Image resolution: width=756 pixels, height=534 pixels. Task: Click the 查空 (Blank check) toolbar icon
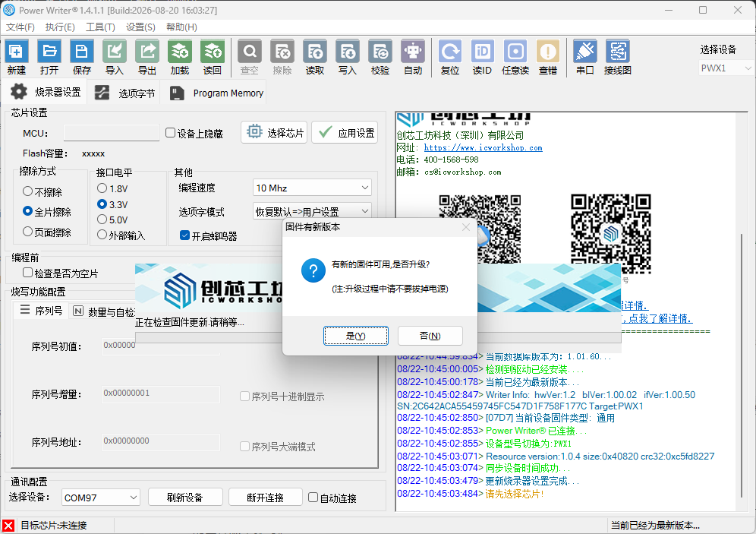(250, 57)
